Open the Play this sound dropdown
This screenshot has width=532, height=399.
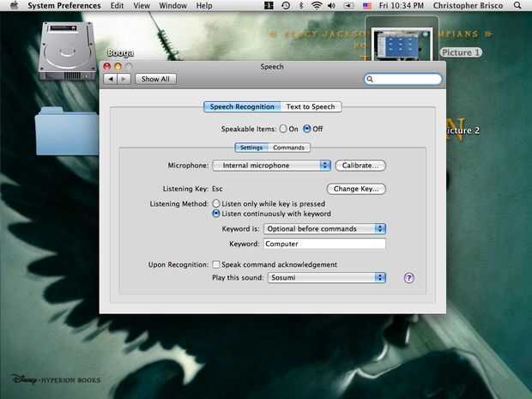pyautogui.click(x=327, y=277)
